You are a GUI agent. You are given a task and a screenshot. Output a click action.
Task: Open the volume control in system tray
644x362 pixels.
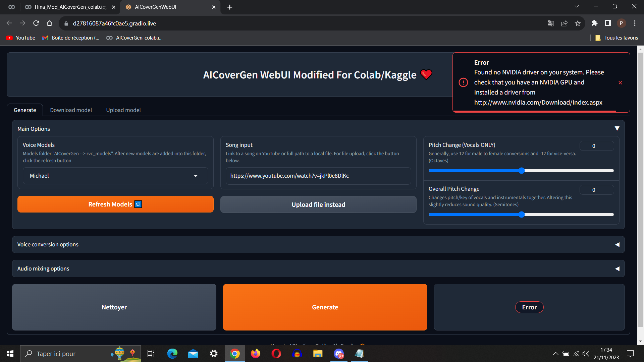586,354
